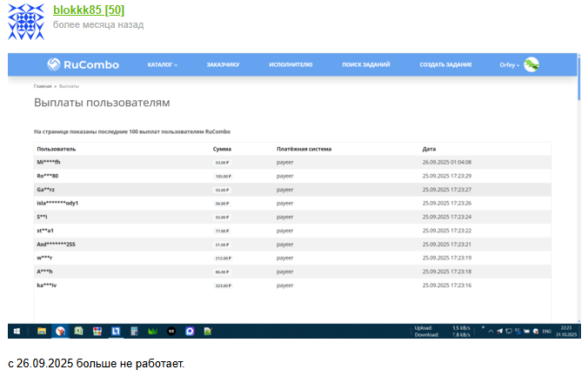Screen dimensions: 588x383
Task: Go to Поиск заданий page
Action: 365,64
